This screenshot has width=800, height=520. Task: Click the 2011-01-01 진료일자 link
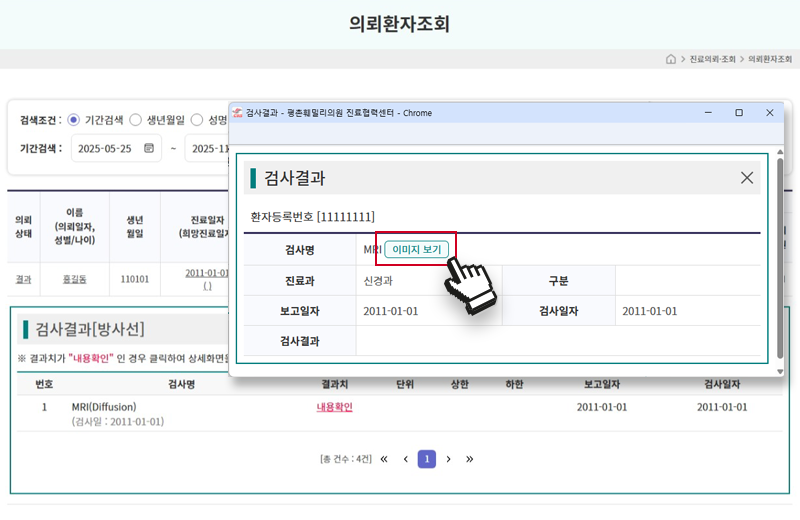point(207,273)
